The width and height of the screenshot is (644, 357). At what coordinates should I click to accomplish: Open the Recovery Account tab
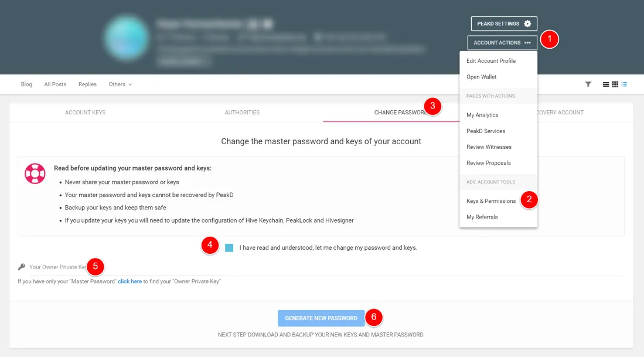(x=560, y=113)
